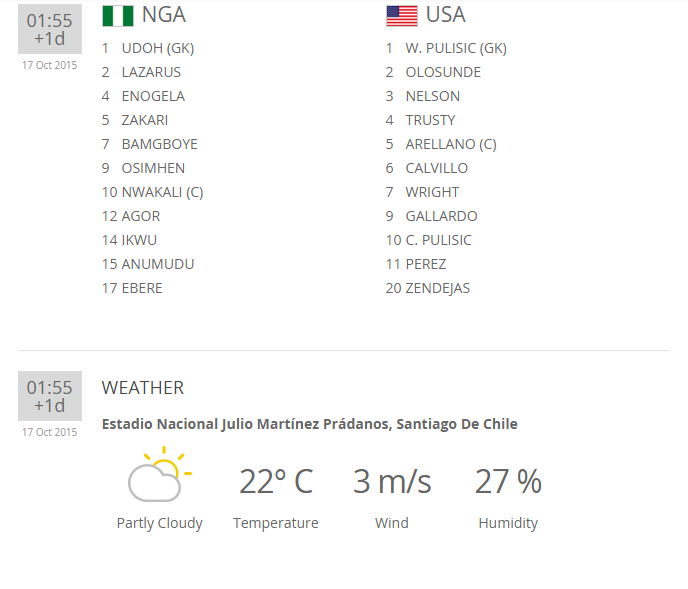The width and height of the screenshot is (688, 589).
Task: Click ARELLANO (C) in USA lineup
Action: coord(451,144)
